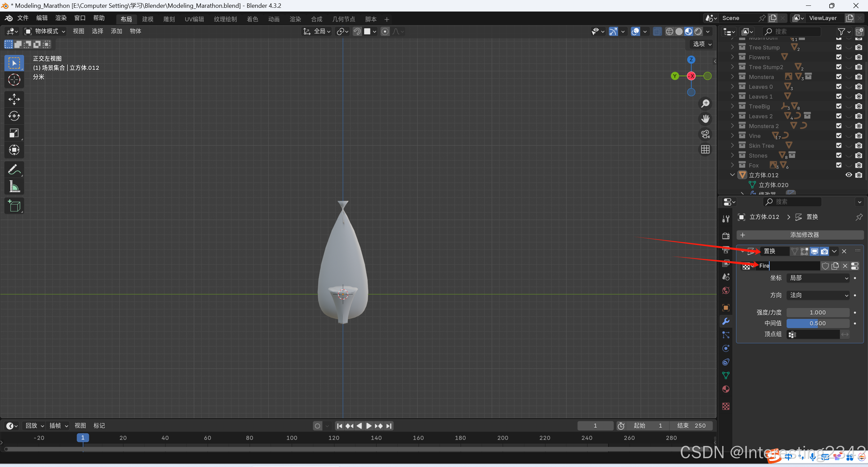Open the 坐标 局部 dropdown
This screenshot has width=868, height=467.
[818, 278]
